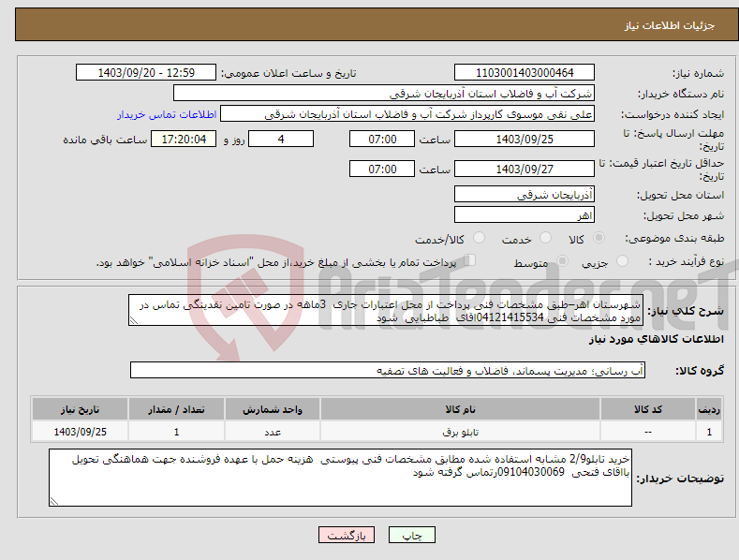
Task: Select the متوسط purchase type radio
Action: coord(562,261)
